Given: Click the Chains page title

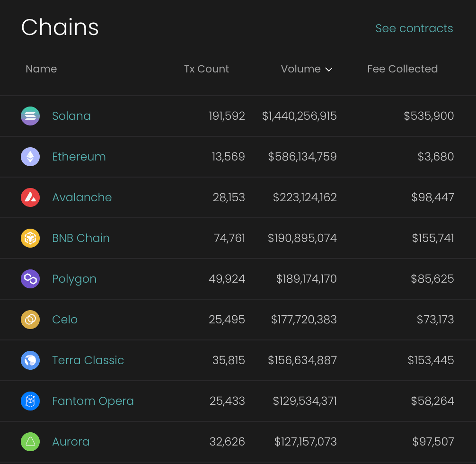Looking at the screenshot, I should 60,27.
